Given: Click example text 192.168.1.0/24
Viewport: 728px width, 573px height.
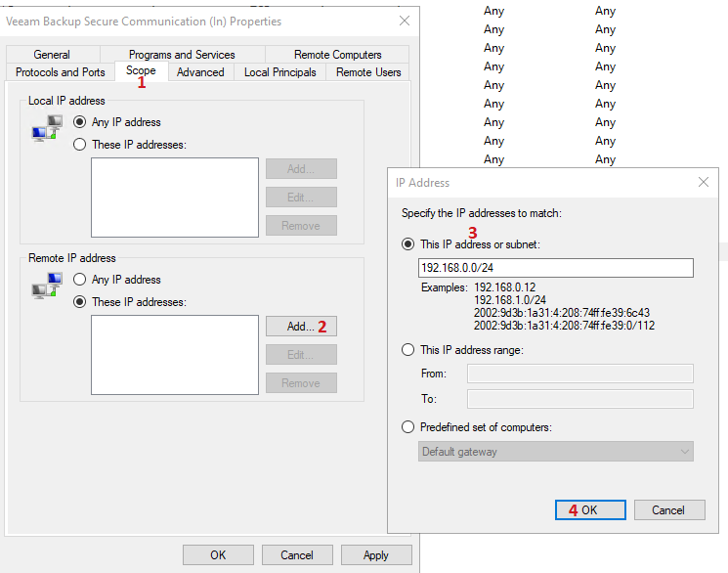Looking at the screenshot, I should tap(510, 300).
